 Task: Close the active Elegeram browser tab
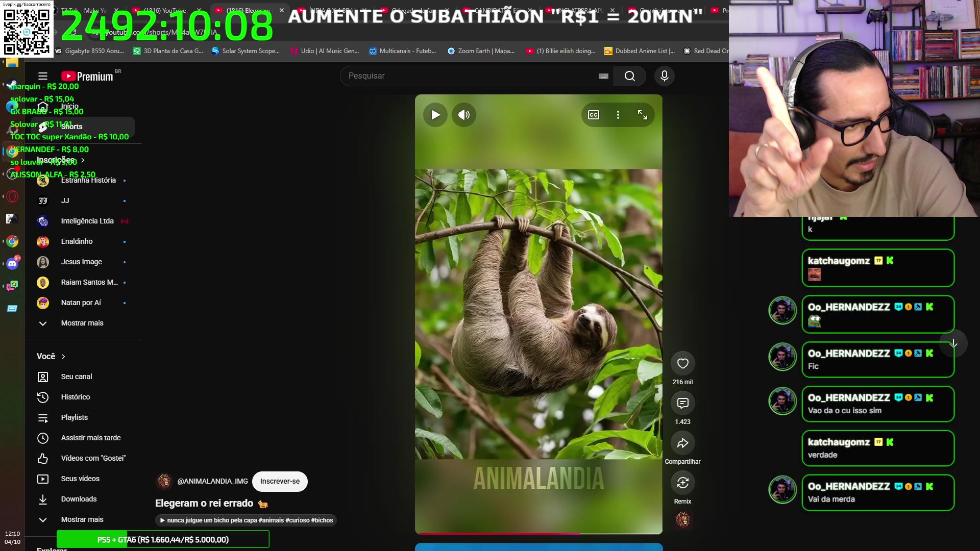pos(282,10)
